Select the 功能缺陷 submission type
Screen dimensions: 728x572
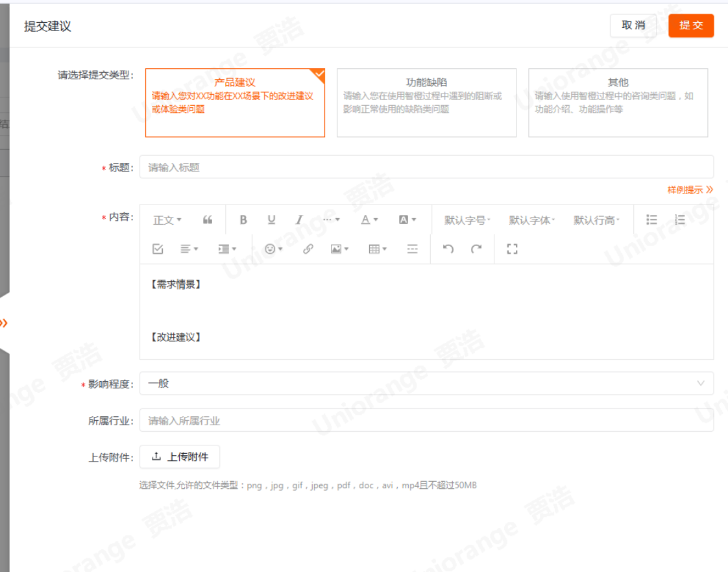[426, 103]
